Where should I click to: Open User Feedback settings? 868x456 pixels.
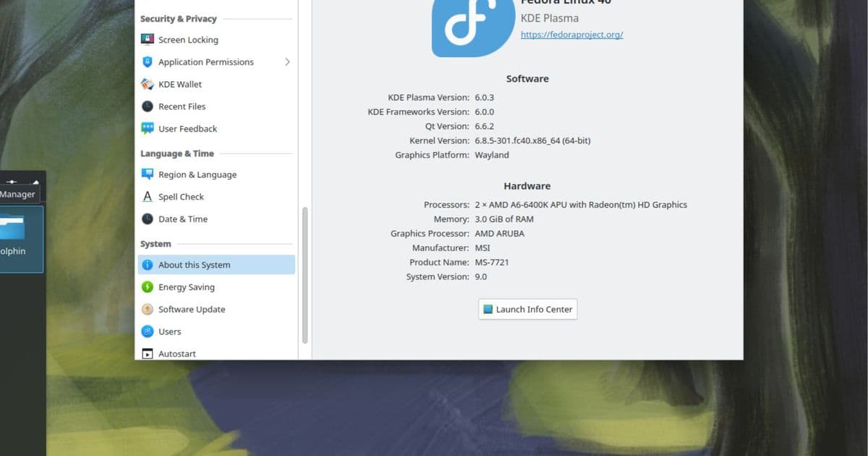216,129
